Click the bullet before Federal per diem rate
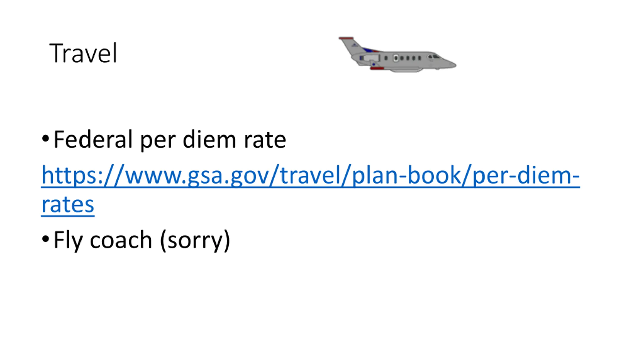Image resolution: width=644 pixels, height=362 pixels. [45, 138]
